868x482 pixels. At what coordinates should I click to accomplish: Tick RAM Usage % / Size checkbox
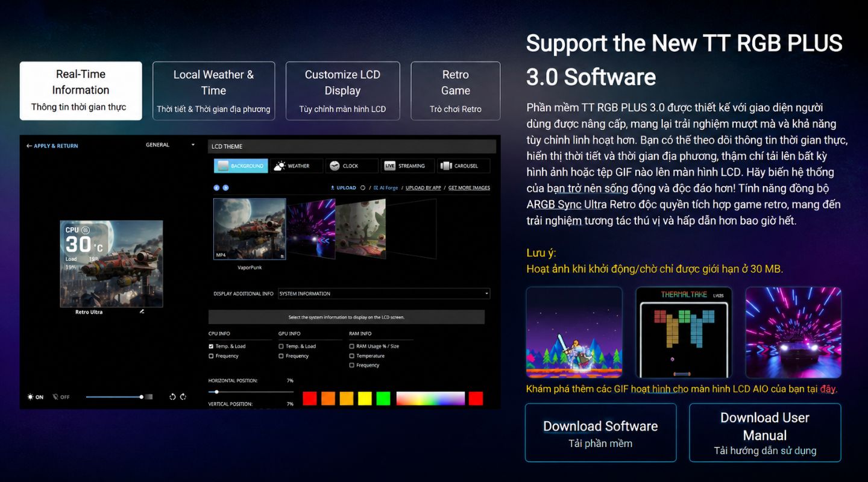(x=351, y=346)
